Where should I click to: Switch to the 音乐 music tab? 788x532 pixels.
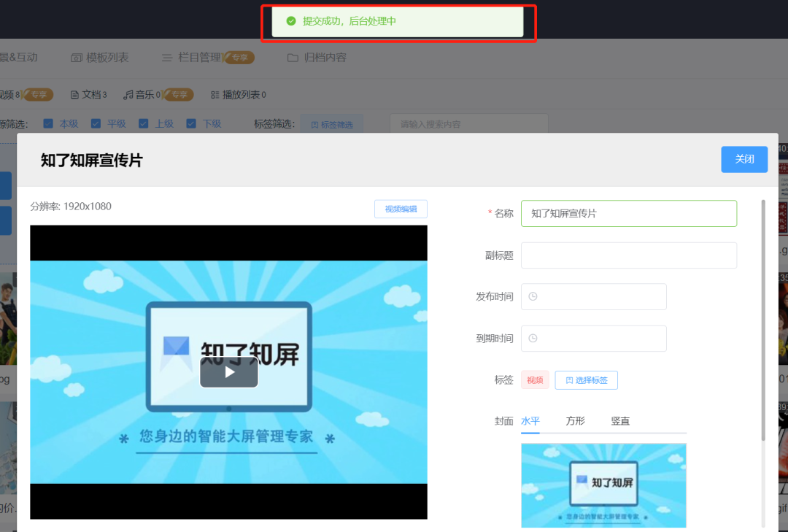[142, 95]
